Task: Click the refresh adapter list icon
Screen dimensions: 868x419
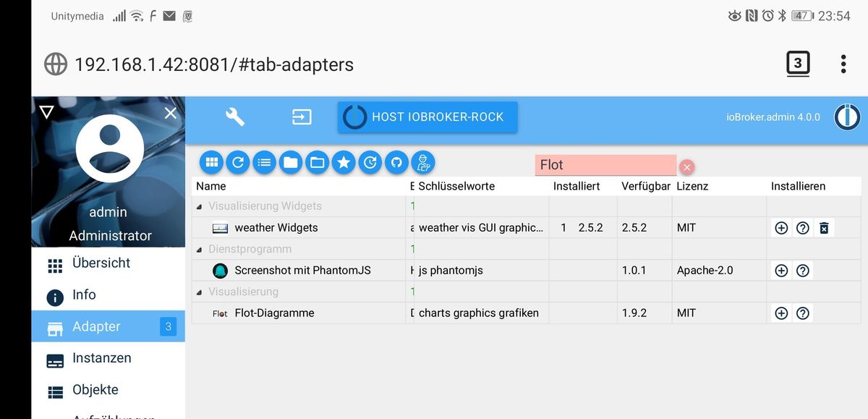Action: point(238,163)
